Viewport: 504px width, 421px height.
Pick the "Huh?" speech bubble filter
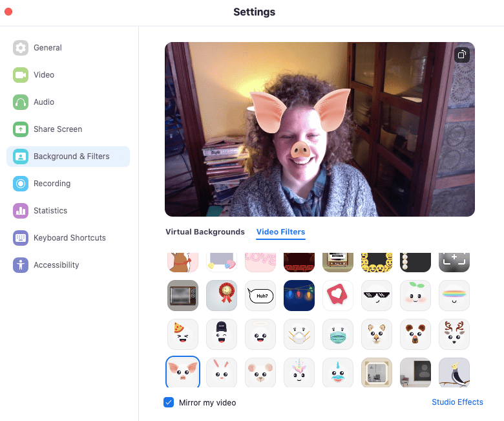tap(260, 296)
